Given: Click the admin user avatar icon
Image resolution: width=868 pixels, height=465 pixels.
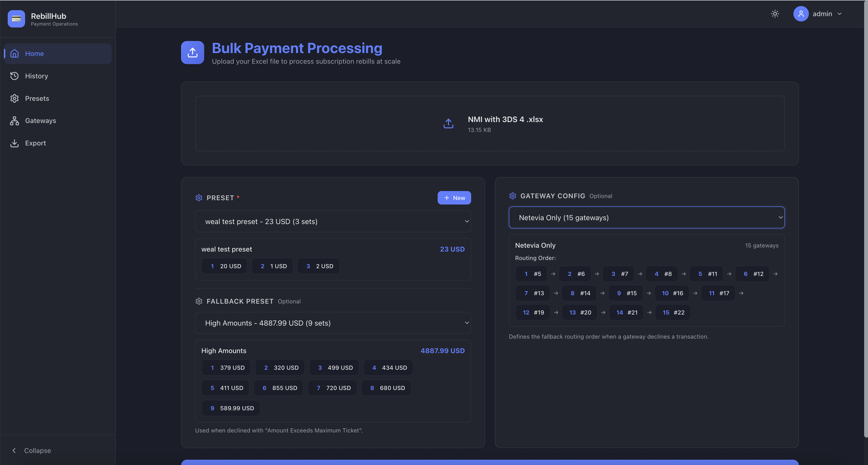Looking at the screenshot, I should (x=801, y=14).
